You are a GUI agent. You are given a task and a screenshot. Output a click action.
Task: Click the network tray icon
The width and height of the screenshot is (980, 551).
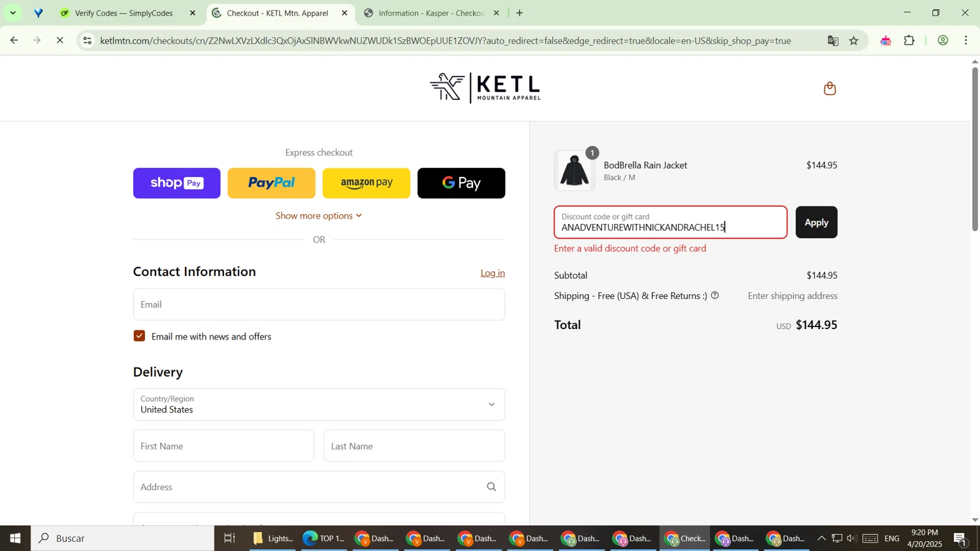837,539
